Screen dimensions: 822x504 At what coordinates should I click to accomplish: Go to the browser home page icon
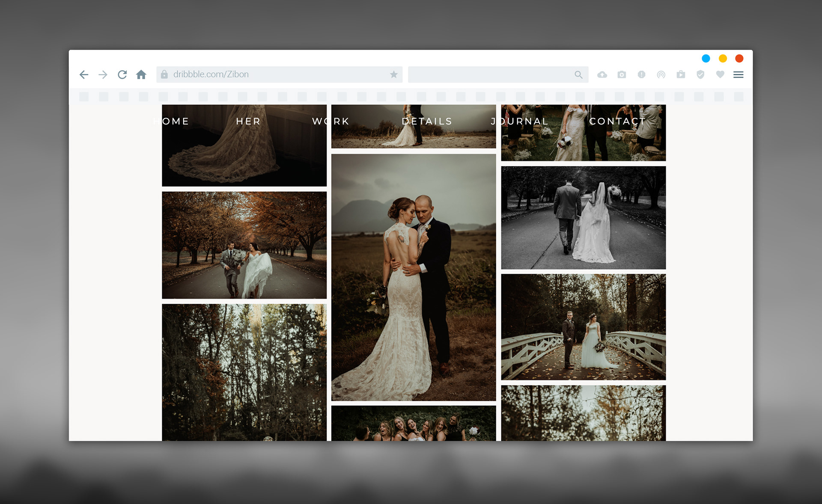[x=141, y=74]
